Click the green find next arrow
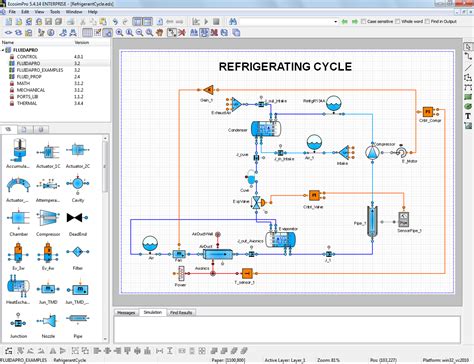The image size is (474, 364). 355,22
